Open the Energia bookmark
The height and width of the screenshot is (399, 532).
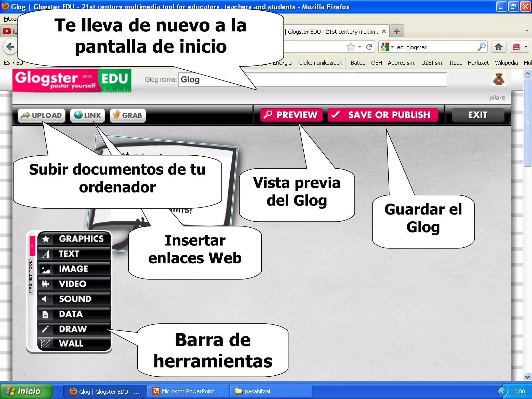coord(282,63)
